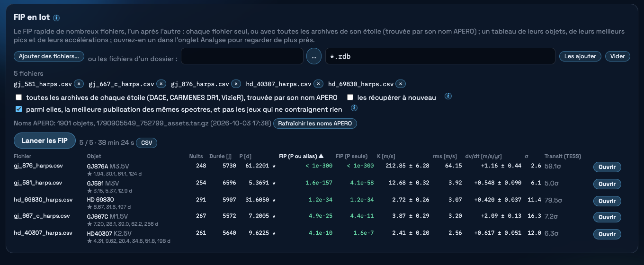Screen dimensions: 644x265
Task: Select the GJ667C M1.5V object cell
Action: pos(107,216)
